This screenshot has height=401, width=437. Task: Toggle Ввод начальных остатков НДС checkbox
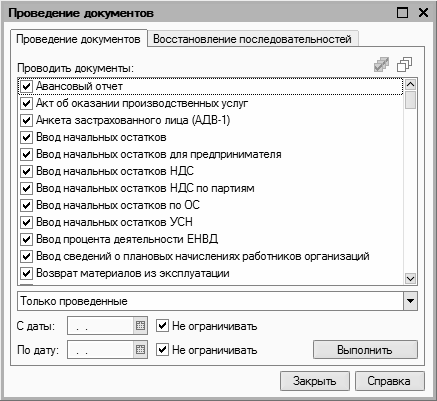[26, 171]
